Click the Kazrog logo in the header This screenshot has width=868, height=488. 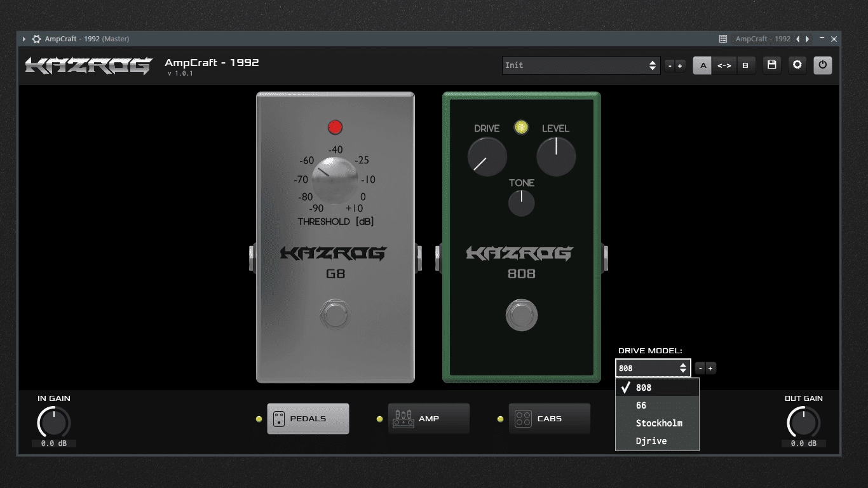click(x=89, y=65)
